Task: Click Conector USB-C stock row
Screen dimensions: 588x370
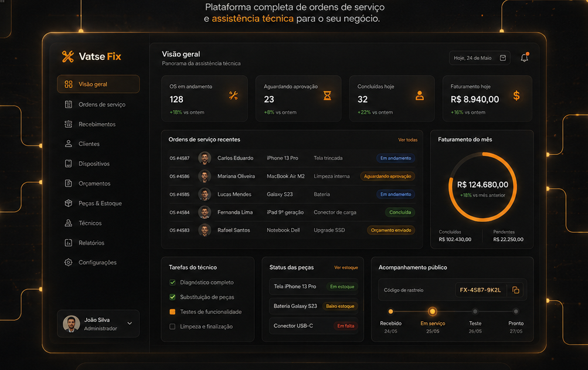Action: (x=314, y=325)
